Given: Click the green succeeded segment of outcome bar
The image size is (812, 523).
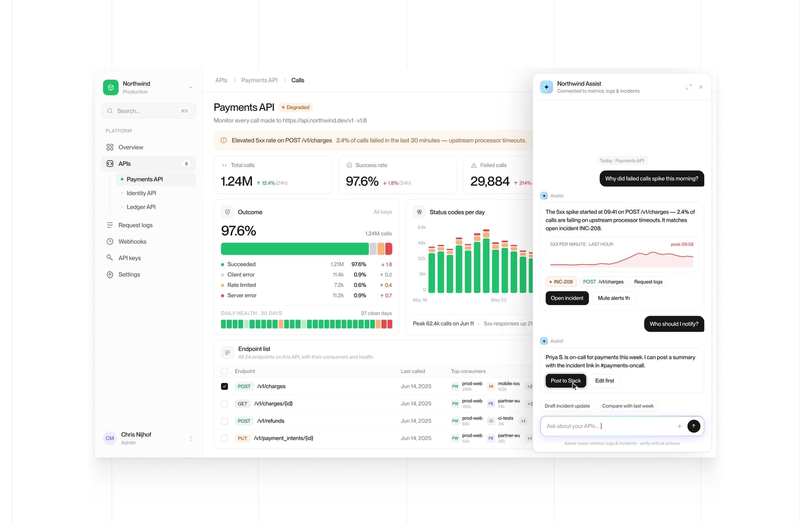Looking at the screenshot, I should point(295,249).
